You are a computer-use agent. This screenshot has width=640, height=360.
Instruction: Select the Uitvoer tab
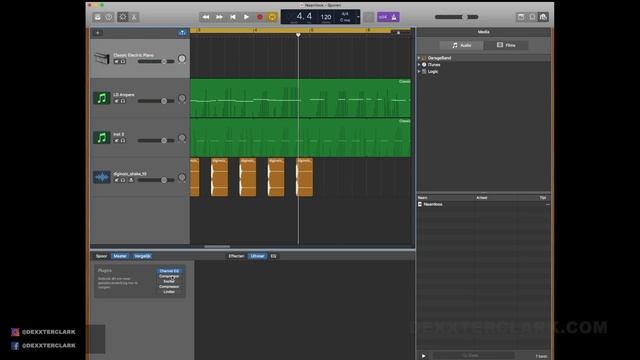coord(258,256)
